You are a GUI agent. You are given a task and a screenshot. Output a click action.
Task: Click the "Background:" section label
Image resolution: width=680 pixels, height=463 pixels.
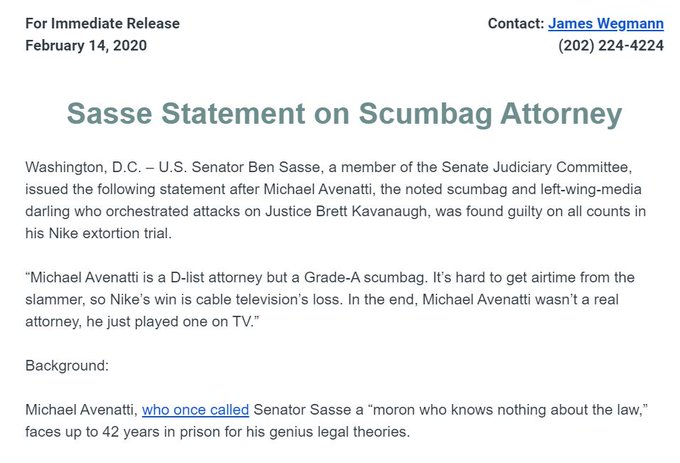pos(67,365)
